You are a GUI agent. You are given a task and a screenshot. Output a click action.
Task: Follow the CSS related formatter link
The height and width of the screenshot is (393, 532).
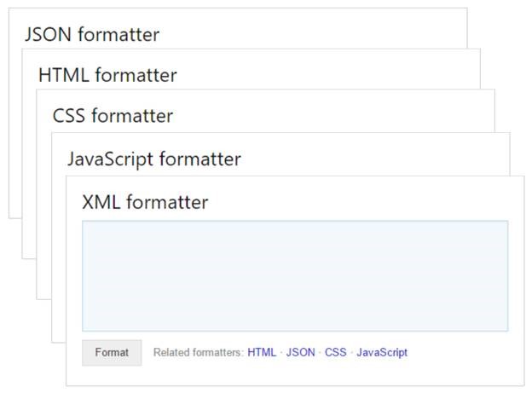tap(336, 352)
